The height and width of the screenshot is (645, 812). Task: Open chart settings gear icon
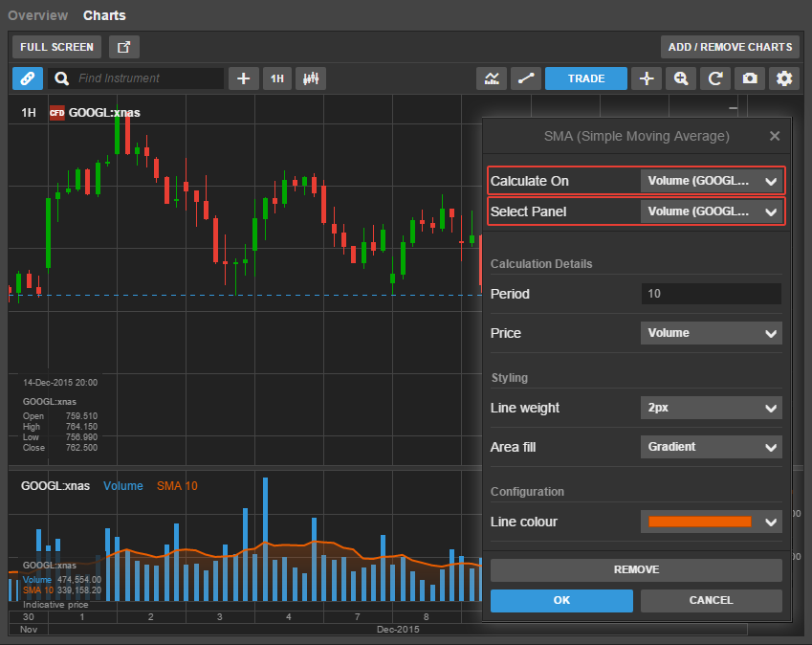click(785, 78)
